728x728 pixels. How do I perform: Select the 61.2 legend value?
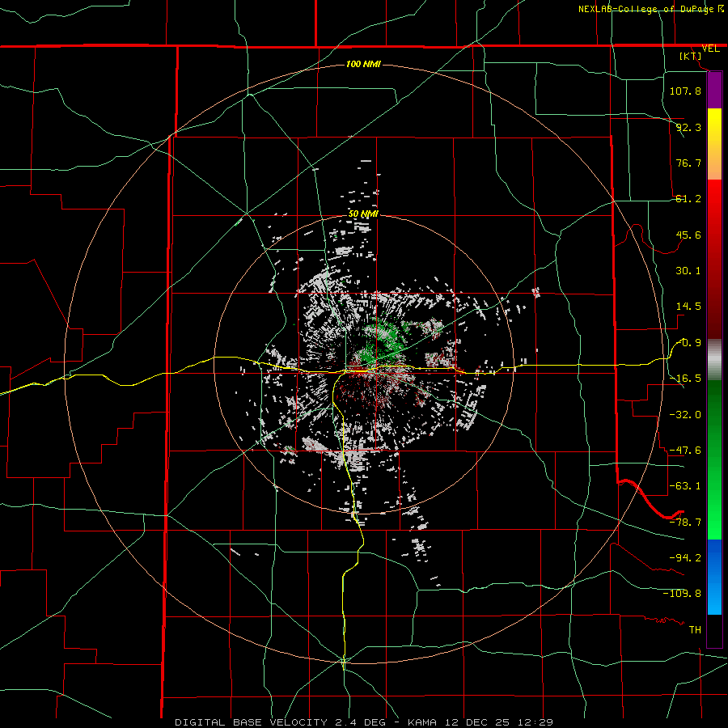[x=688, y=199]
